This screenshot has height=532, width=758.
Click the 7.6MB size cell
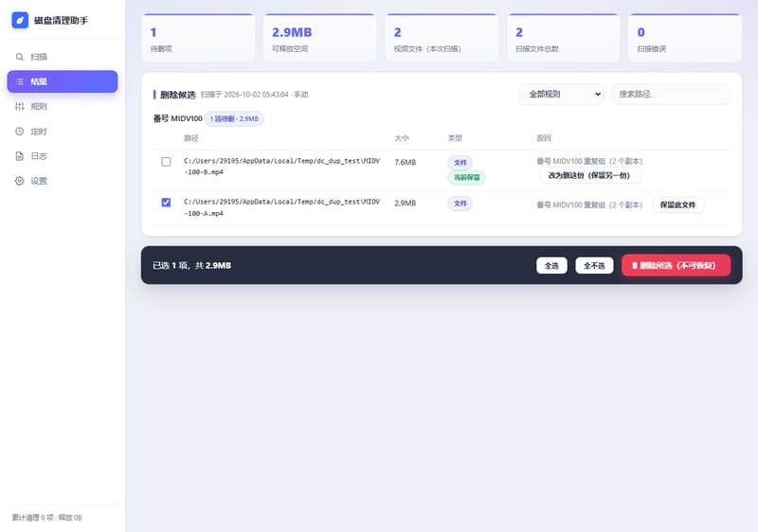pos(406,162)
